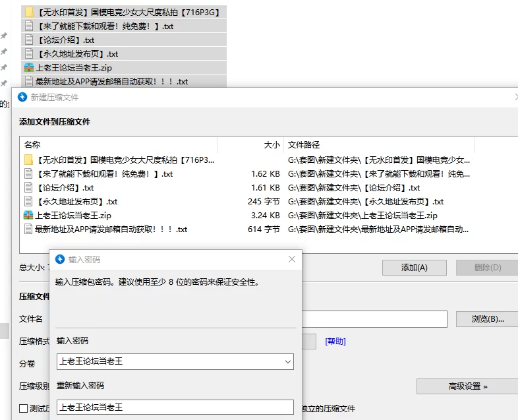Click the zip archive icon in the dialog list
The height and width of the screenshot is (420, 518).
click(x=29, y=216)
